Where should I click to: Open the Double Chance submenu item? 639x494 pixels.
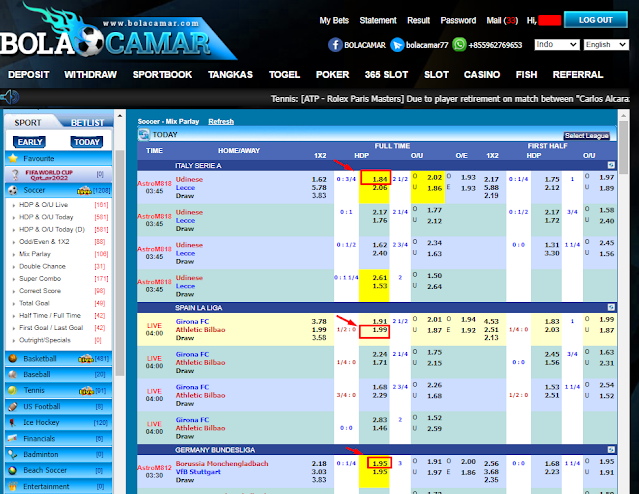(42, 266)
